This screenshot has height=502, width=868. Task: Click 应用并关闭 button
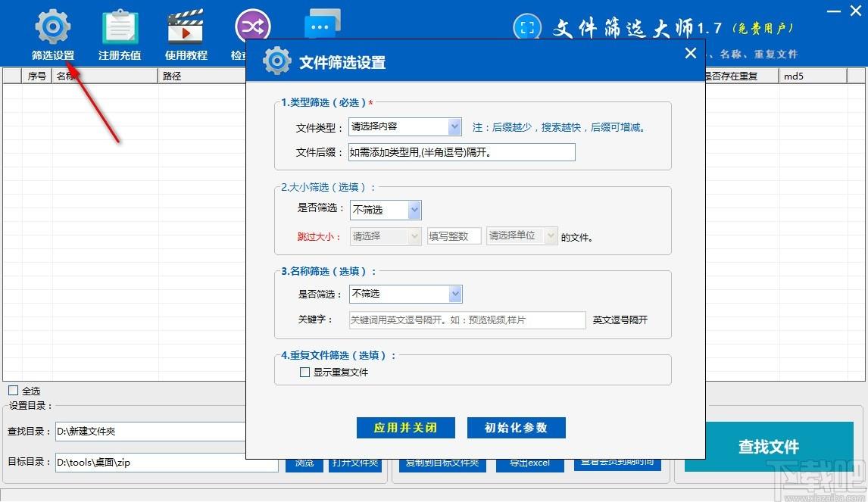point(406,428)
